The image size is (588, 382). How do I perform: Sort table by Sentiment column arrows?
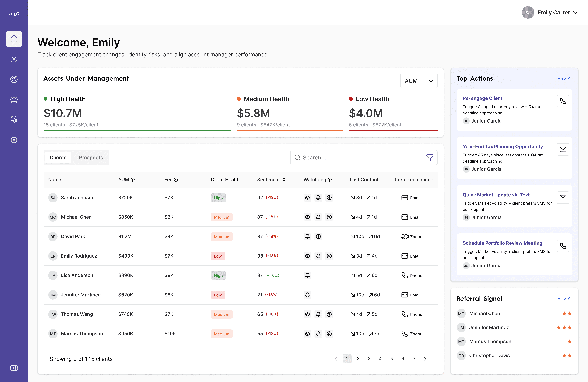click(284, 180)
